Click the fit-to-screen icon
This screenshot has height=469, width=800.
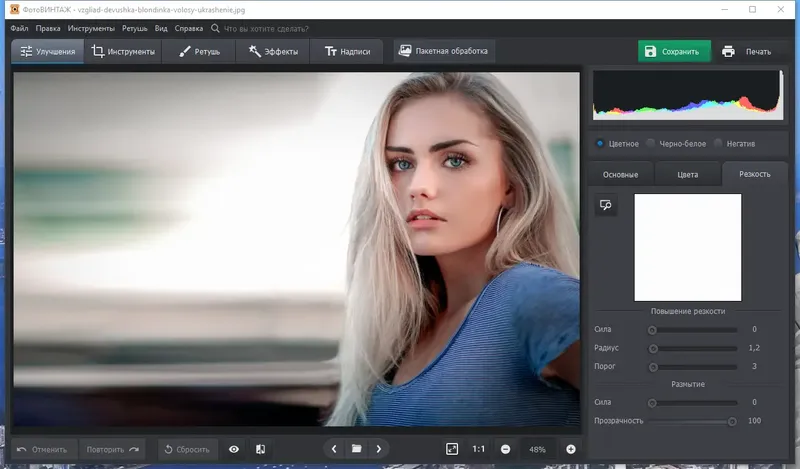coord(452,450)
